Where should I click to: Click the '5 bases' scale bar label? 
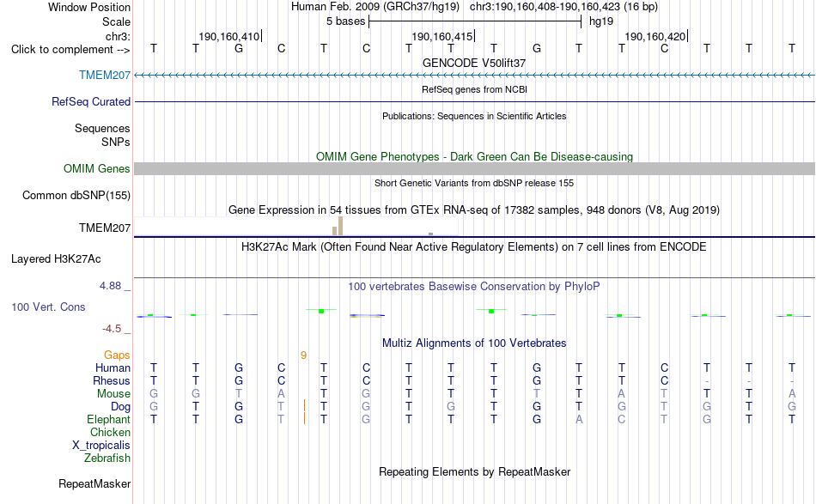[x=346, y=21]
